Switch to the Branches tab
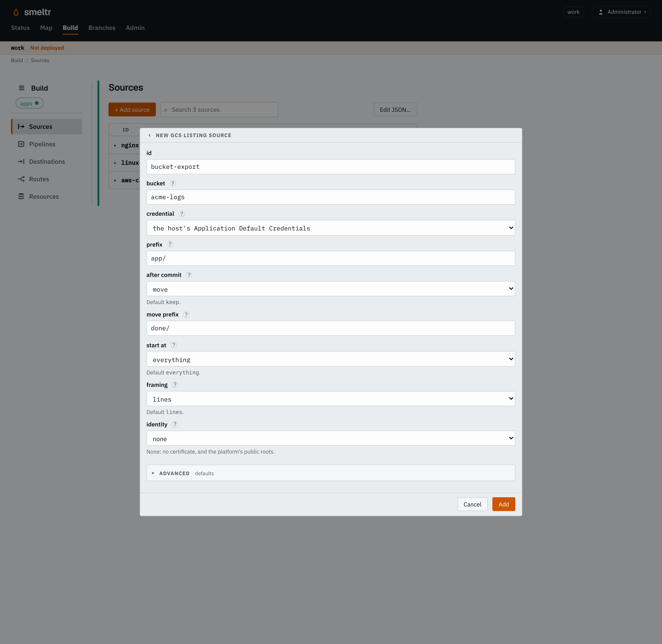This screenshot has height=644, width=662. 102,28
